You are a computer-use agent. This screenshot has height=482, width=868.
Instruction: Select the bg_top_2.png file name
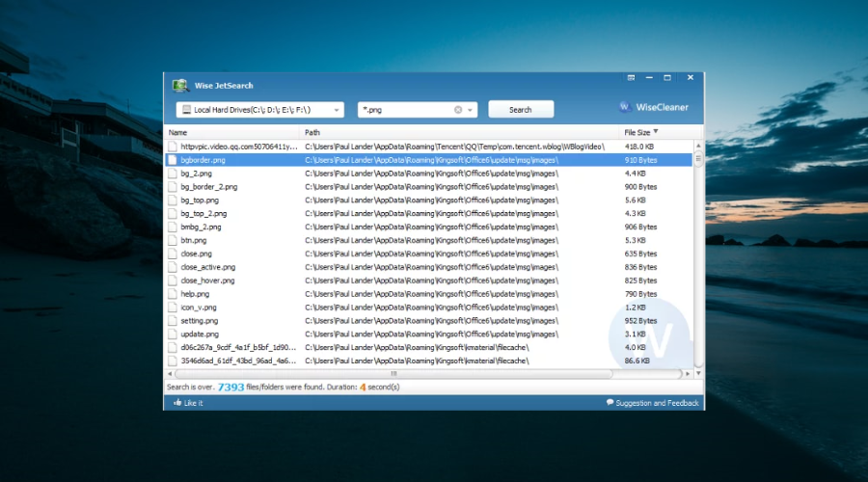(x=203, y=214)
